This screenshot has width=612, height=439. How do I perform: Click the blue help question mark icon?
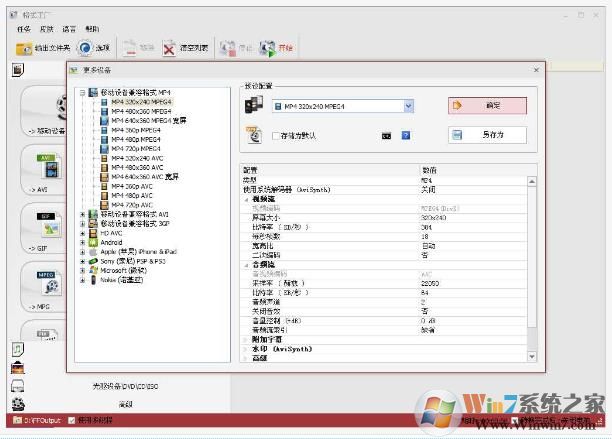pyautogui.click(x=406, y=135)
